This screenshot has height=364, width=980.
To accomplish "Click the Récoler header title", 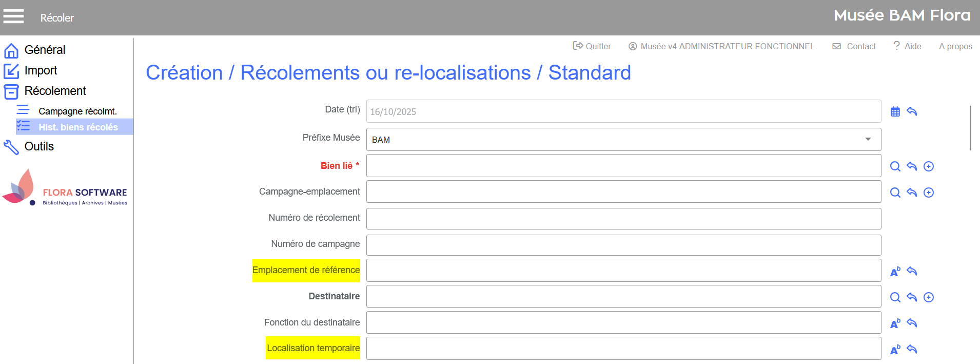I will pyautogui.click(x=57, y=17).
